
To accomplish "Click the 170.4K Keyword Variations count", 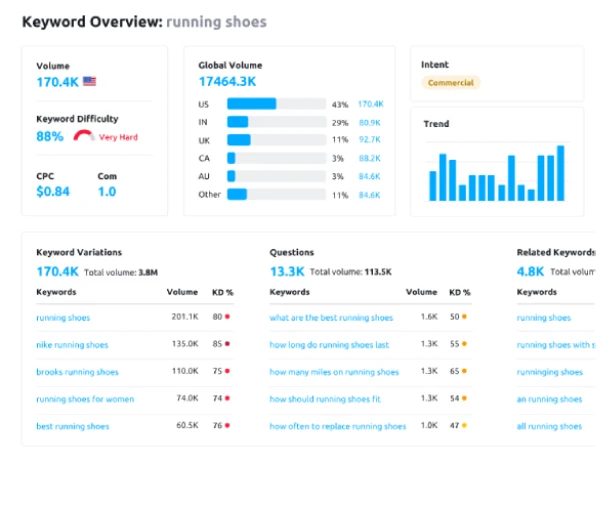I will click(x=57, y=272).
